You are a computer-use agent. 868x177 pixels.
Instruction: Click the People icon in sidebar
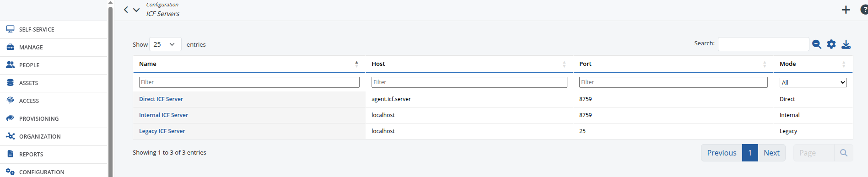click(10, 64)
